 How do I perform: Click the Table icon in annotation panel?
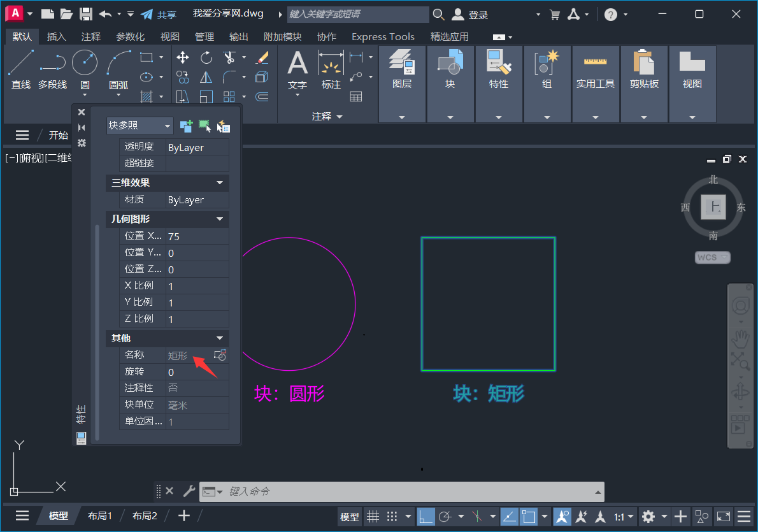click(x=356, y=97)
